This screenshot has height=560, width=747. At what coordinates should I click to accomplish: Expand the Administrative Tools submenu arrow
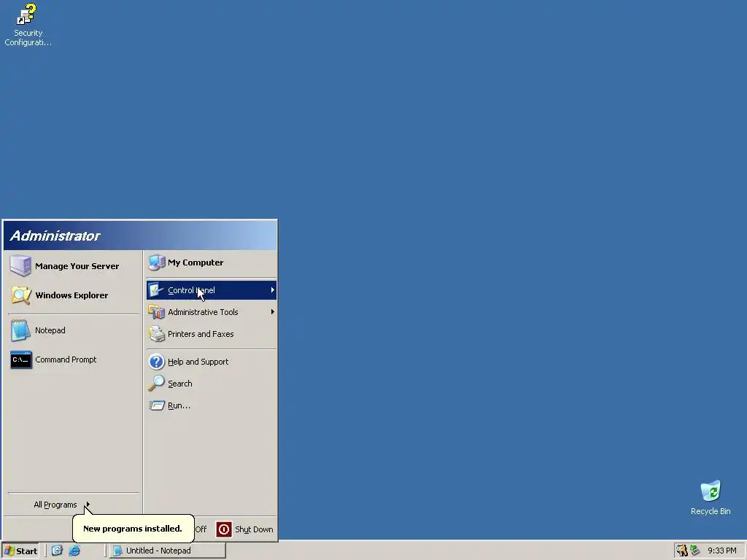[273, 312]
